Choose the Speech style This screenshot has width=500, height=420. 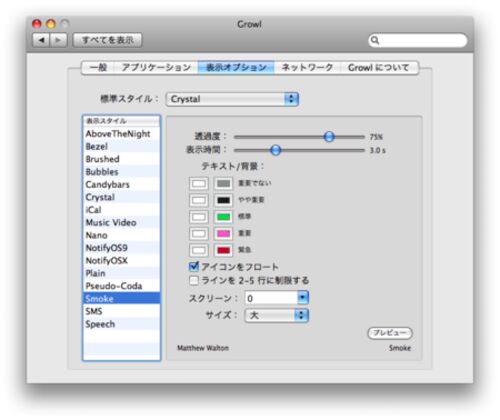point(122,324)
